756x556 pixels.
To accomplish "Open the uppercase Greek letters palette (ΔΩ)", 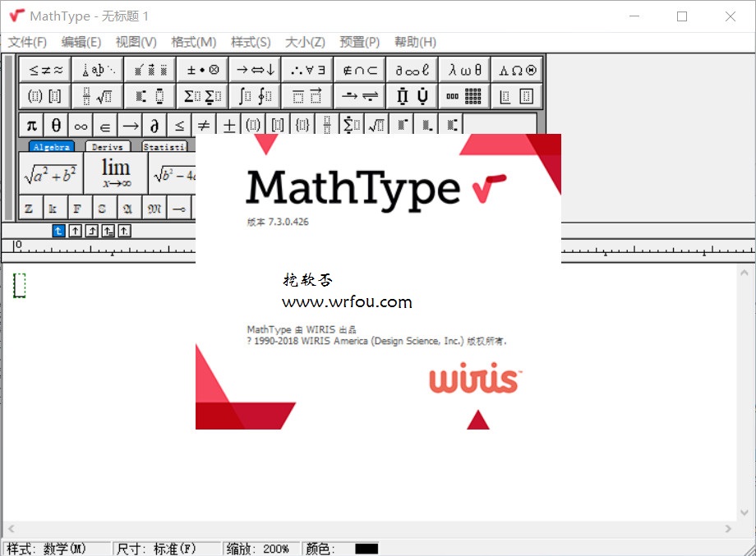I will click(x=518, y=71).
